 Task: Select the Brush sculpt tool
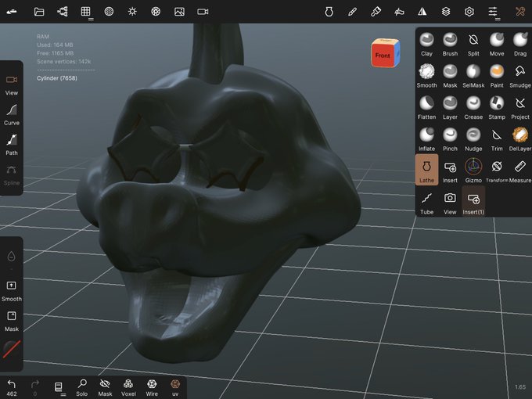point(450,44)
